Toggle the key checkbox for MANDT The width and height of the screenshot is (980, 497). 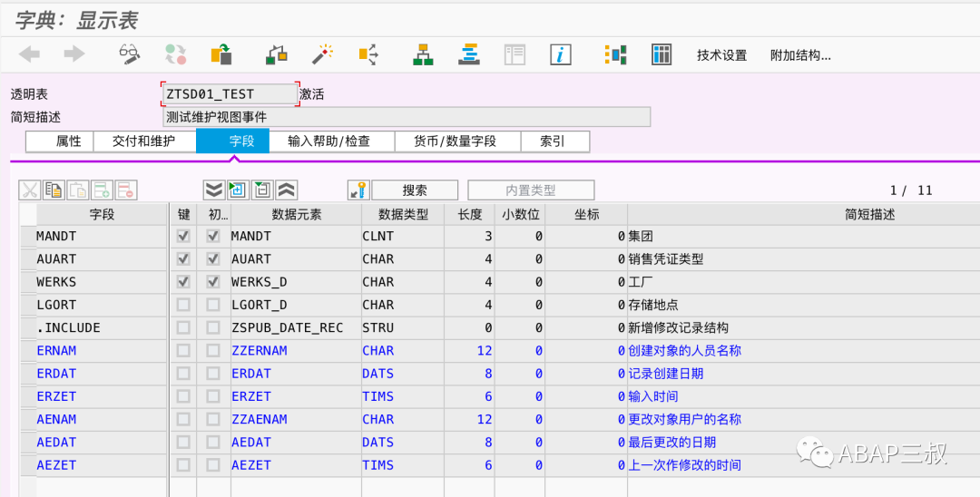[183, 236]
